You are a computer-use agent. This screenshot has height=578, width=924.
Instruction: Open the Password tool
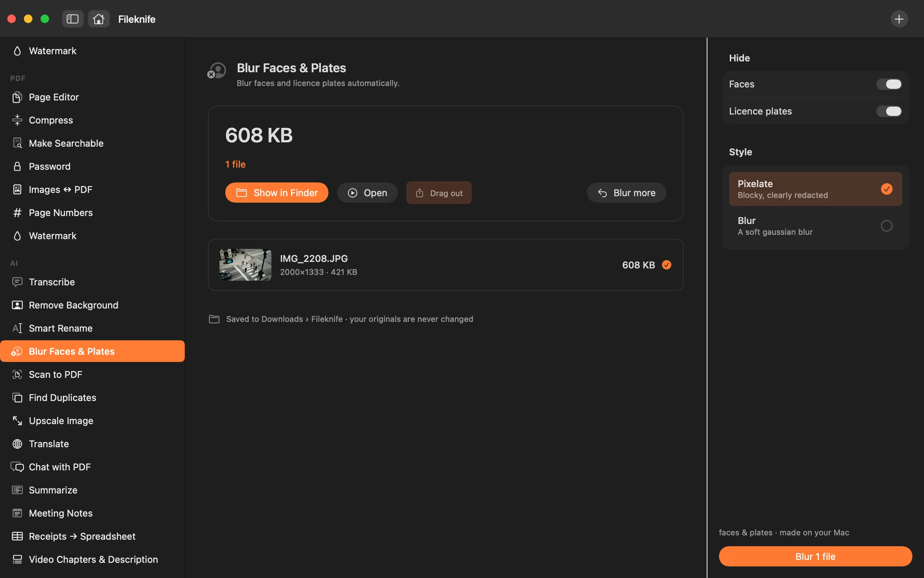(x=92, y=166)
